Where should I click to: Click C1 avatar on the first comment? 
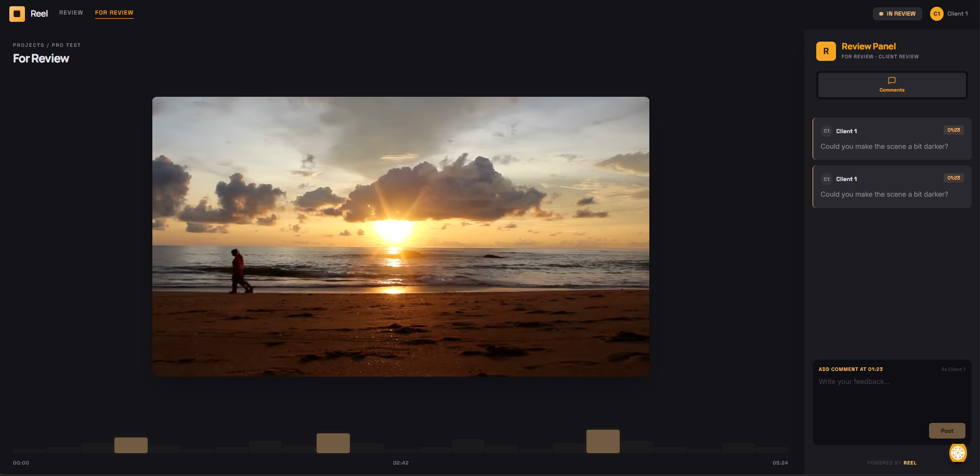826,131
